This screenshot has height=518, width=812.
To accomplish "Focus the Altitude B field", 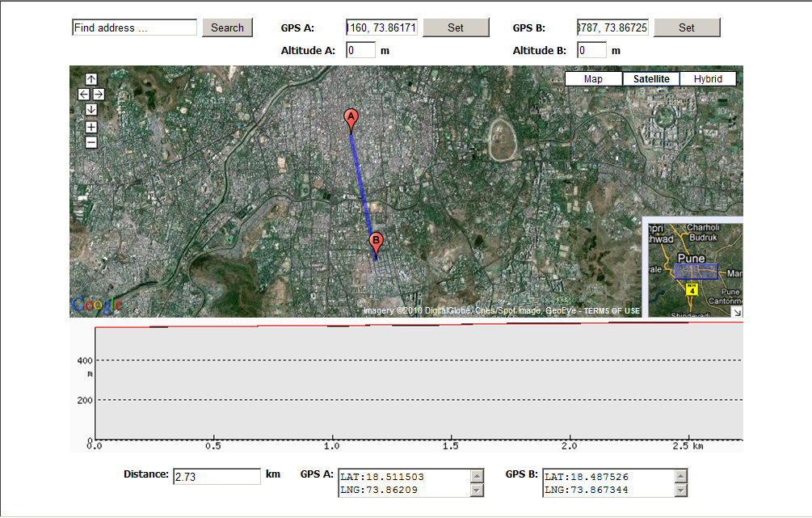I will click(591, 50).
